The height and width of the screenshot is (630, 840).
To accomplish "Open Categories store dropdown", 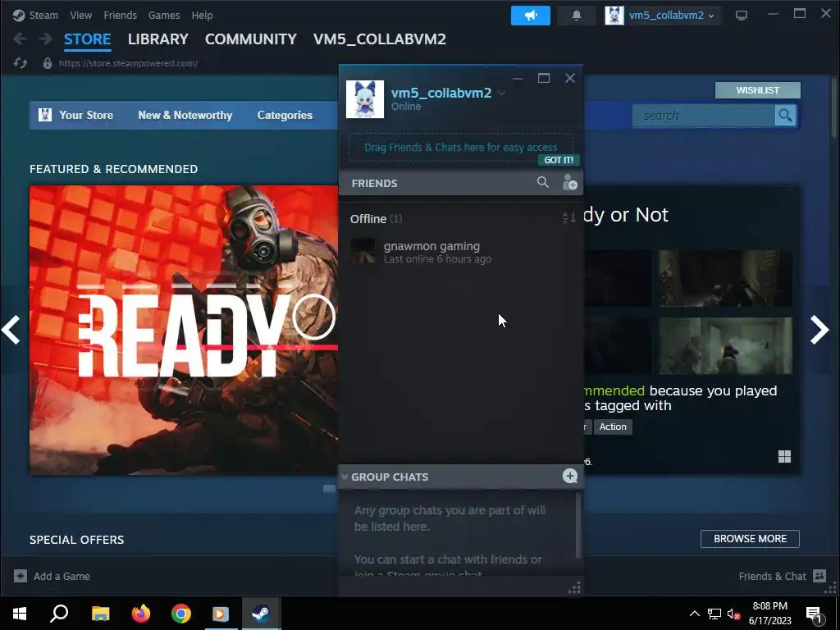I will (285, 115).
